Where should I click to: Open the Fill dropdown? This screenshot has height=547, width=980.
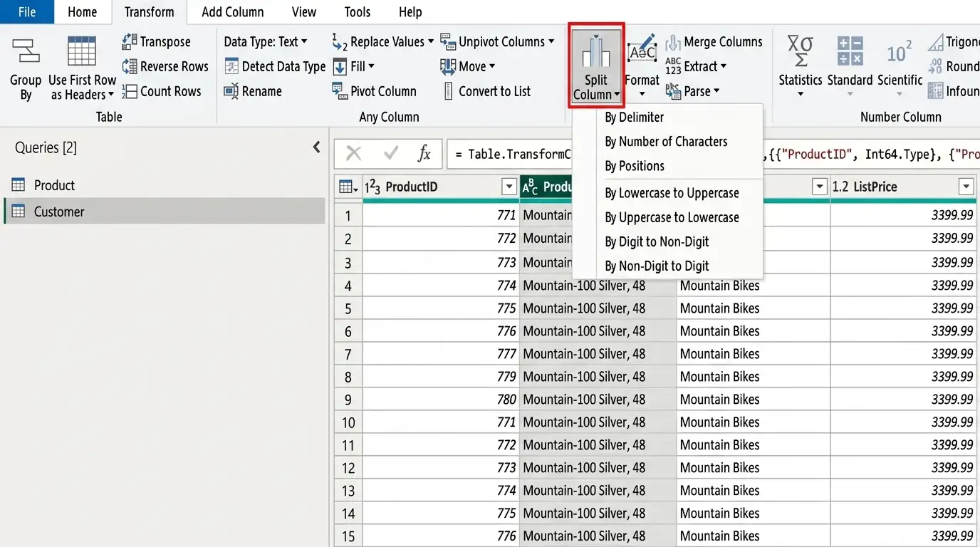[x=353, y=66]
